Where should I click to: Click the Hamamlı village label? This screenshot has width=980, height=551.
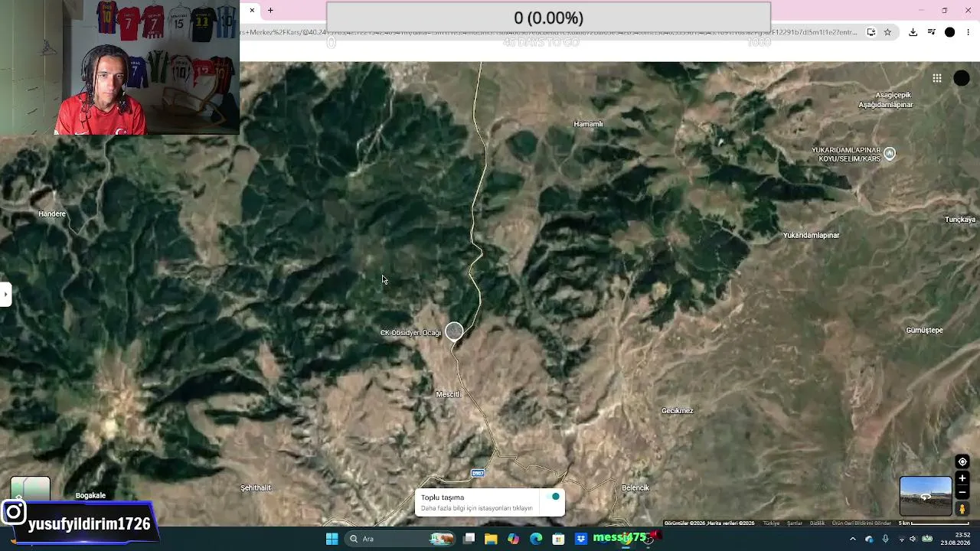tap(588, 124)
